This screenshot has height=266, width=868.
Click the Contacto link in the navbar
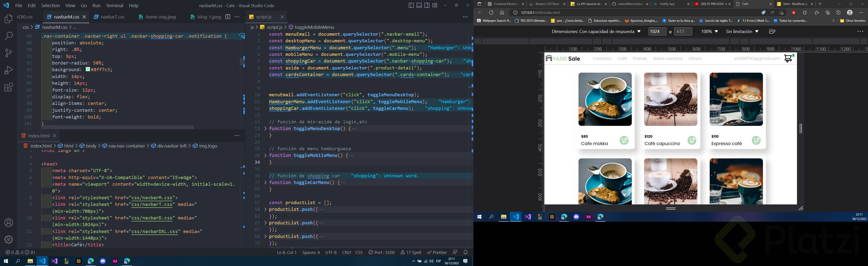[602, 59]
